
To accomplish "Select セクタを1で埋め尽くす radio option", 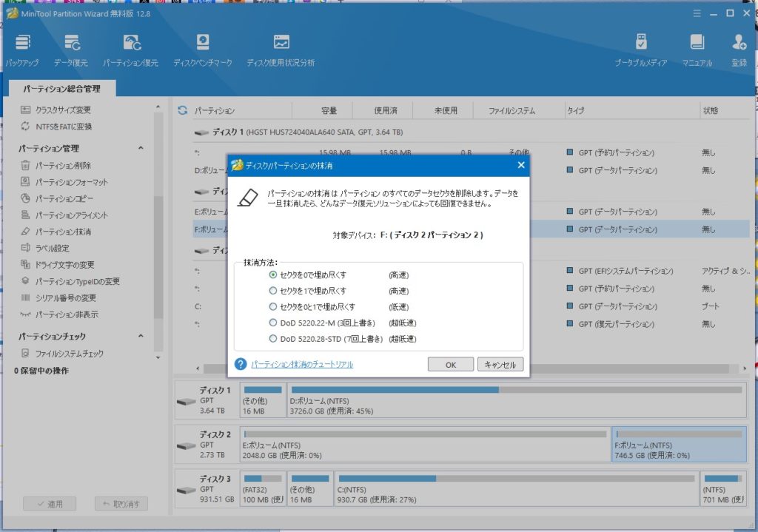I will click(x=273, y=291).
